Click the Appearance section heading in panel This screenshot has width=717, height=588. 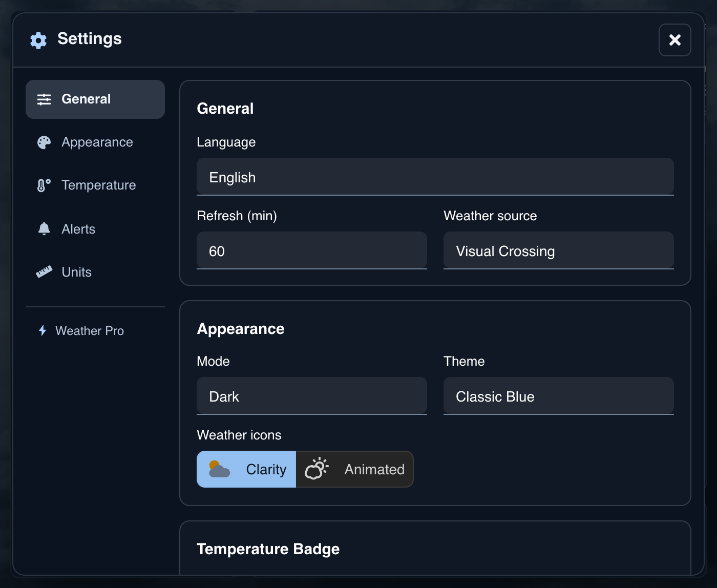tap(241, 329)
